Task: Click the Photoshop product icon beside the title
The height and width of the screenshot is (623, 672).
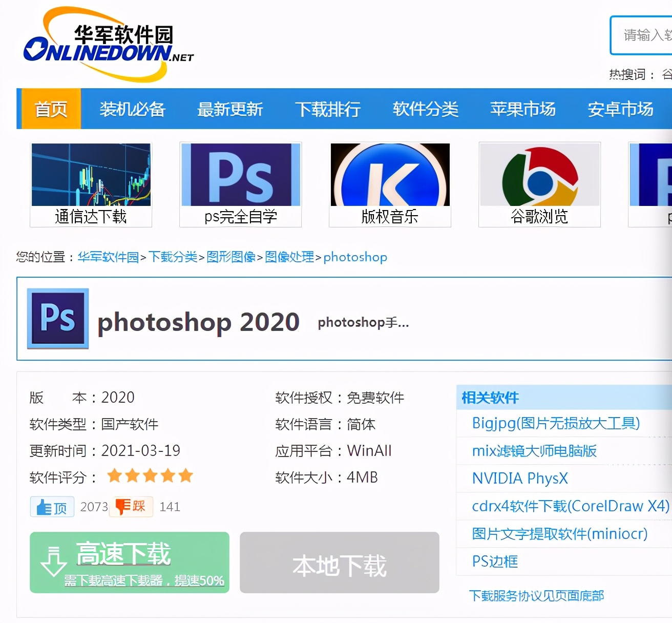Action: [57, 318]
